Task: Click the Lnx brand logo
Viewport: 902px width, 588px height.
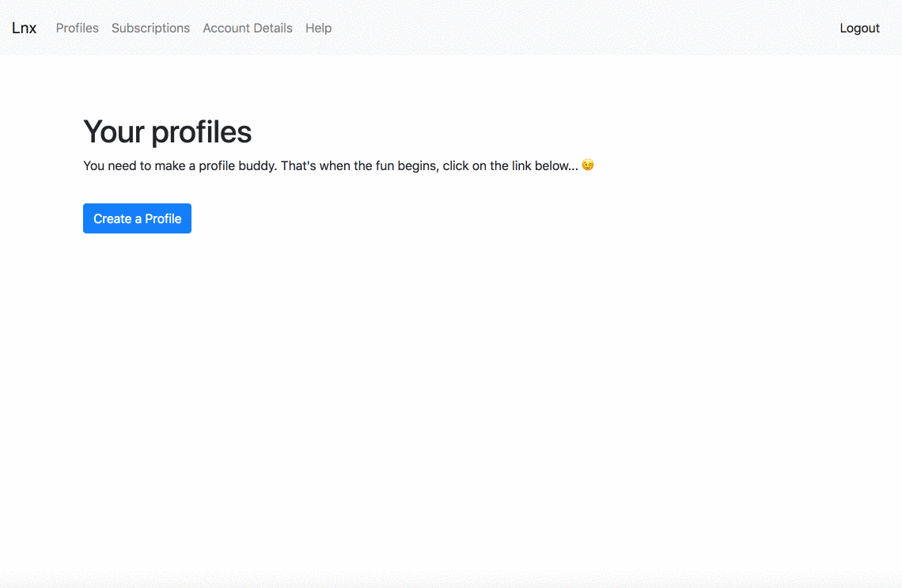Action: 25,28
